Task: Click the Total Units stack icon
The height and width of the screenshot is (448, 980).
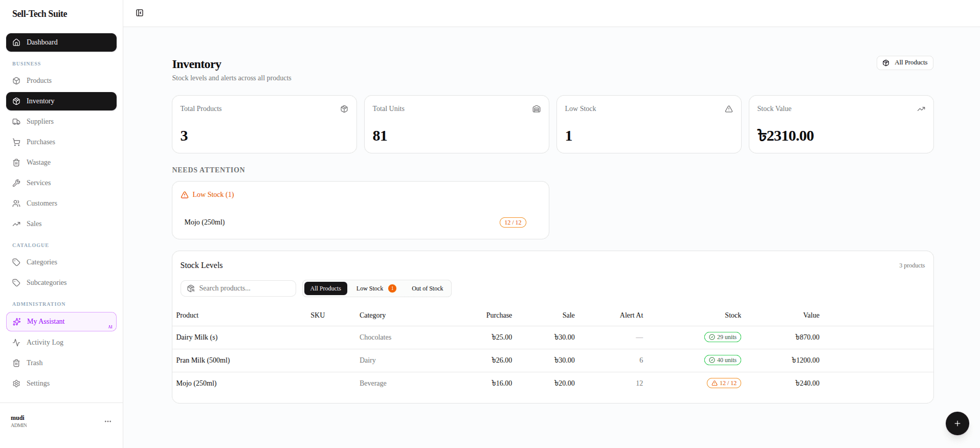Action: (537, 109)
